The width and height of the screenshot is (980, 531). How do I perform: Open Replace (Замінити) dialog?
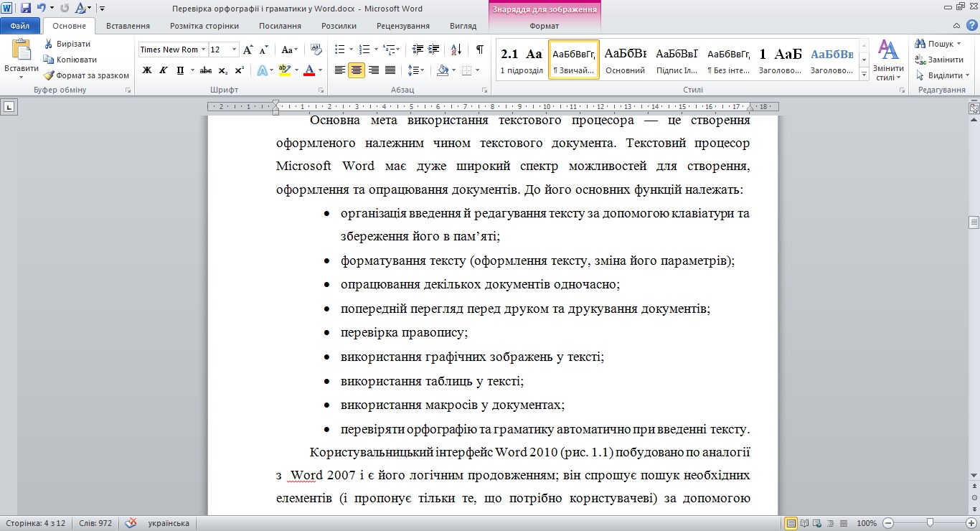click(x=940, y=60)
